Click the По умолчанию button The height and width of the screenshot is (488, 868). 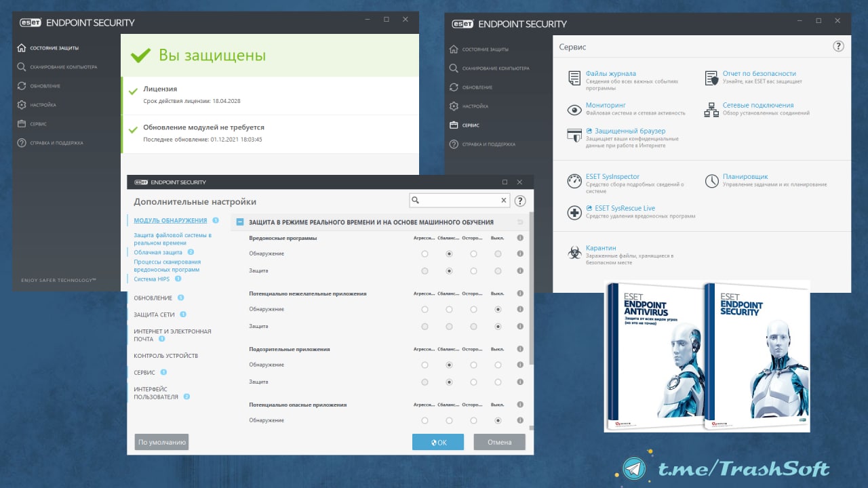[x=161, y=442]
